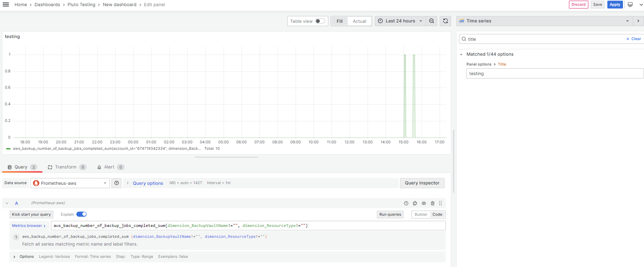The width and height of the screenshot is (644, 267).
Task: Click the Time series visualization icon
Action: pyautogui.click(x=462, y=21)
